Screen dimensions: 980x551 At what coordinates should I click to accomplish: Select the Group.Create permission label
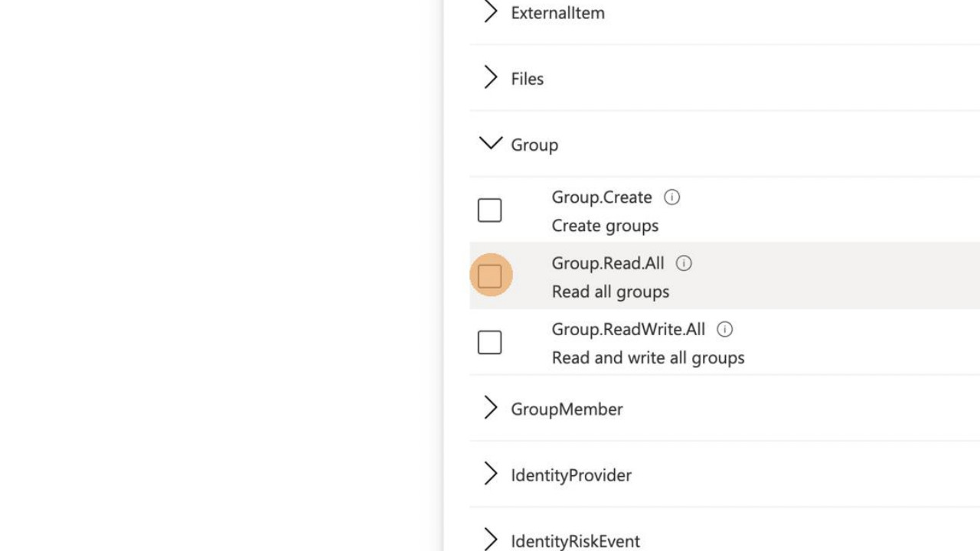(x=601, y=197)
